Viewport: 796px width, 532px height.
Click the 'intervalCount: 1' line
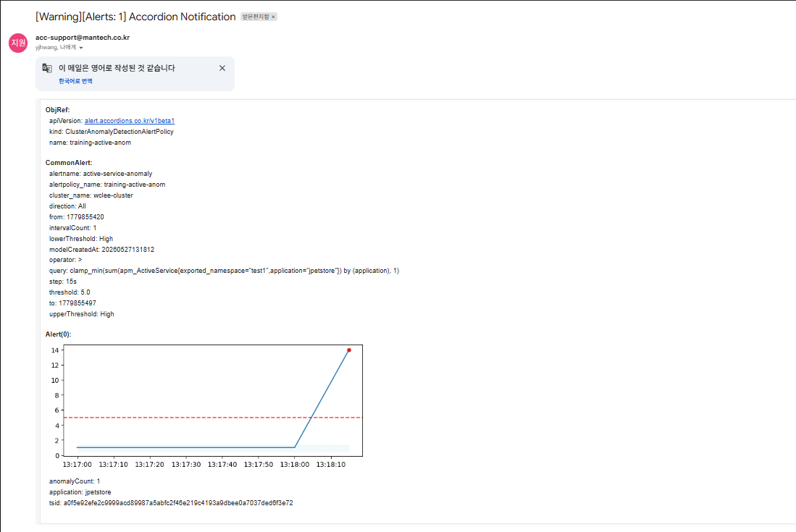(72, 228)
